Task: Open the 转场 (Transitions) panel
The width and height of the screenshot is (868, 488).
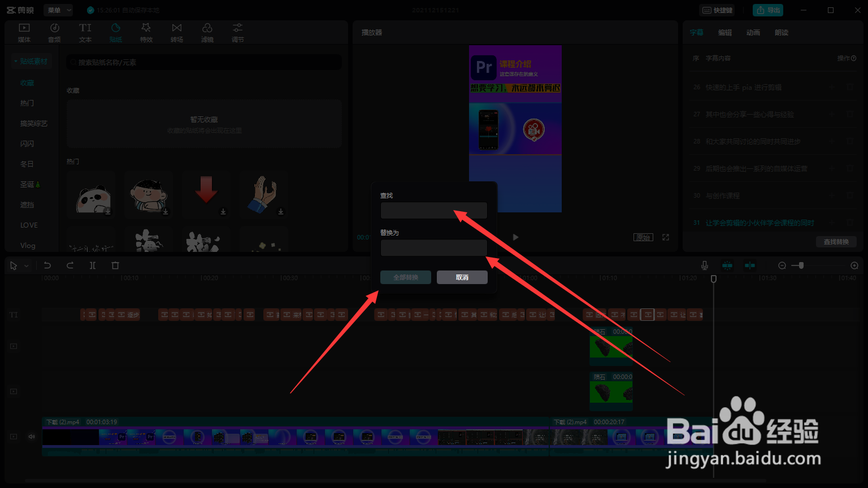Action: tap(177, 33)
